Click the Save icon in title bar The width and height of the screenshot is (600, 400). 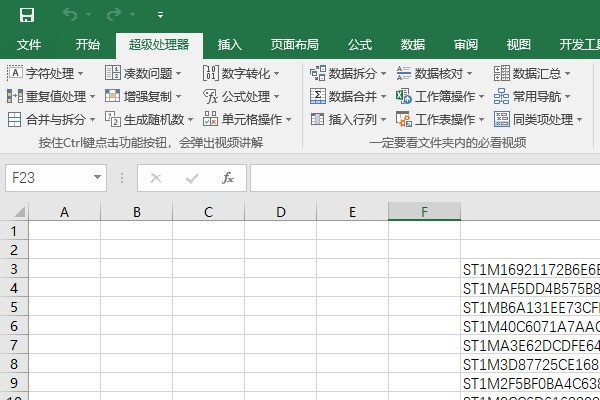(27, 15)
